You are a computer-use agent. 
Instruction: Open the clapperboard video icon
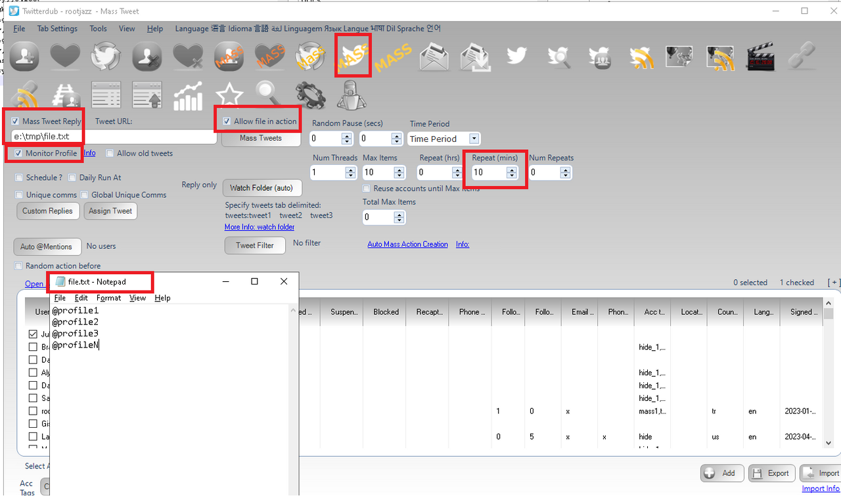click(x=761, y=57)
